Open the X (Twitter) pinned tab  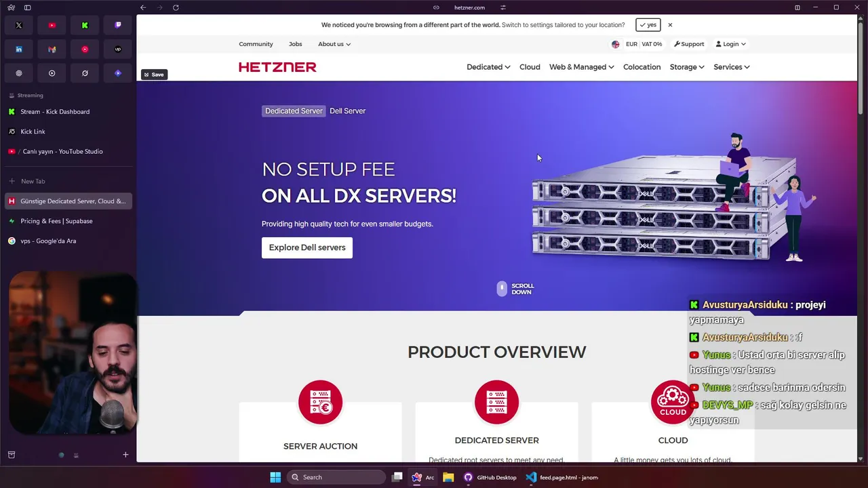click(19, 25)
